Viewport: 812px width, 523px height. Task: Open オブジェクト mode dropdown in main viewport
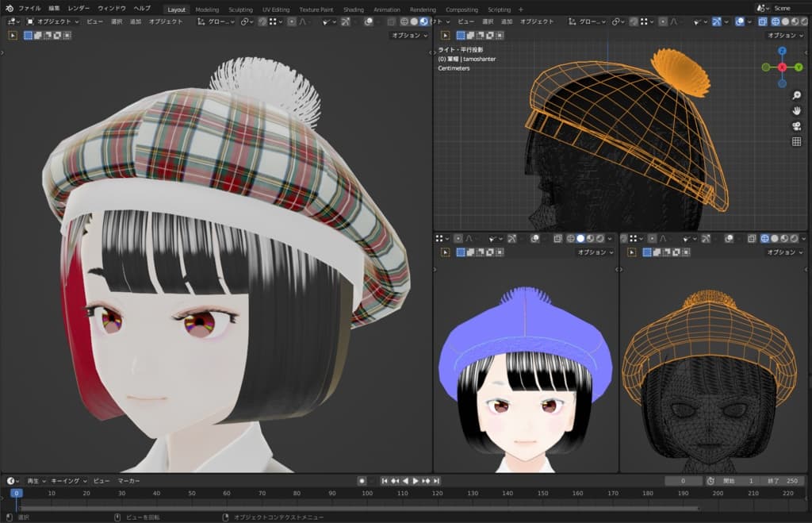(54, 21)
